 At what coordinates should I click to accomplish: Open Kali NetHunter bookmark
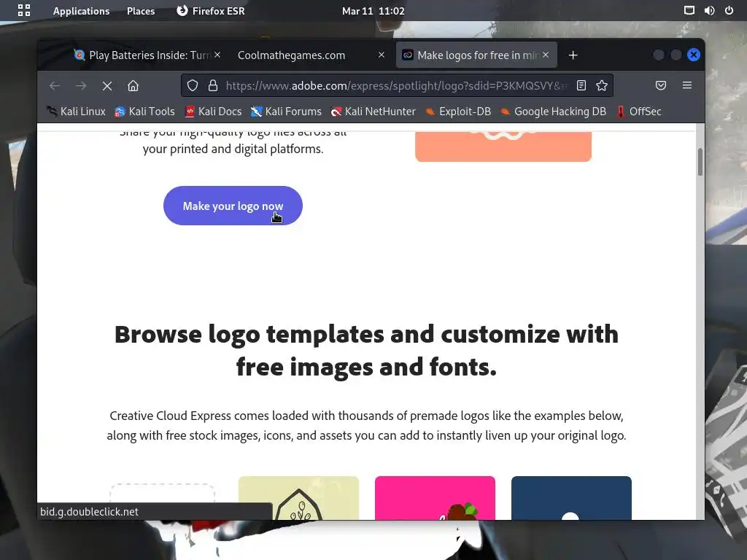tap(373, 112)
